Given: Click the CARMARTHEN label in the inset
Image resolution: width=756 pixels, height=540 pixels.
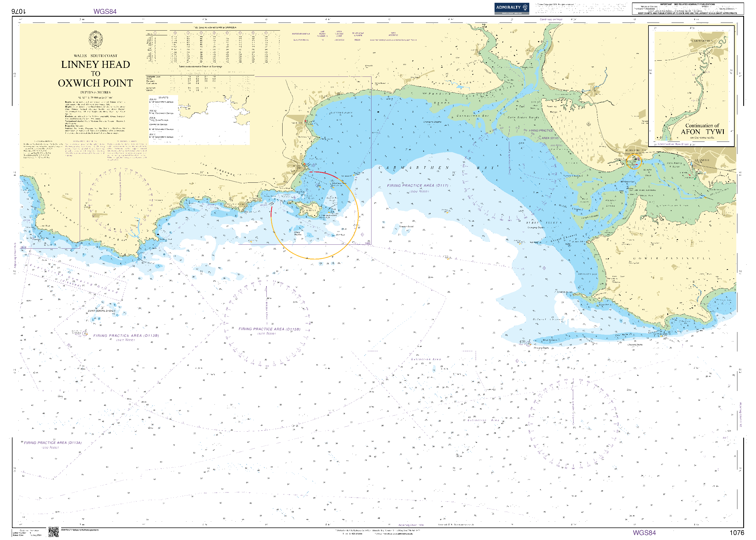Looking at the screenshot, I should (x=702, y=41).
